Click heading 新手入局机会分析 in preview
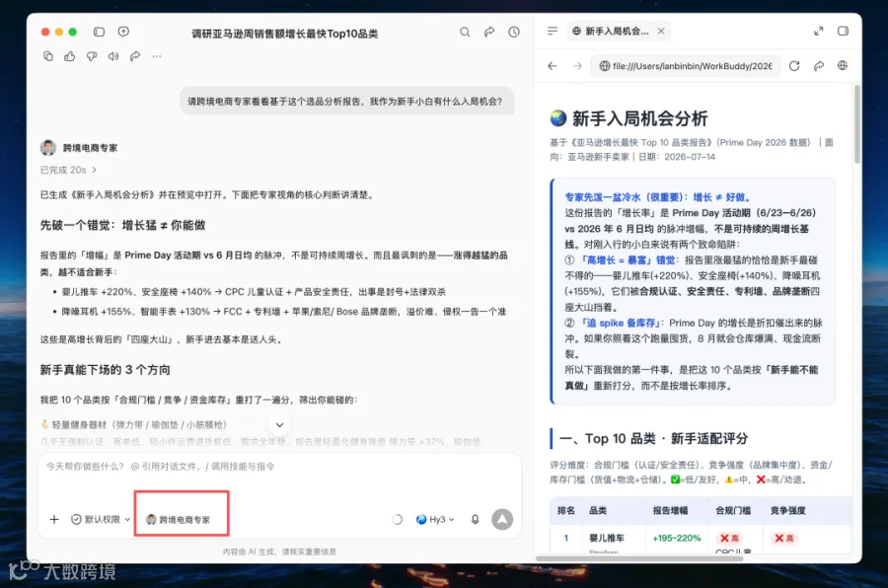 pos(640,118)
